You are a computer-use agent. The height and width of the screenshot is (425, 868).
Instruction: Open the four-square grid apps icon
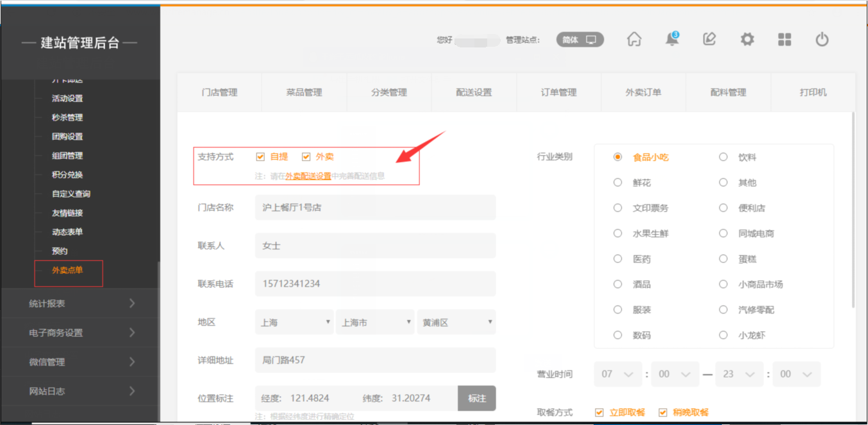(x=785, y=40)
